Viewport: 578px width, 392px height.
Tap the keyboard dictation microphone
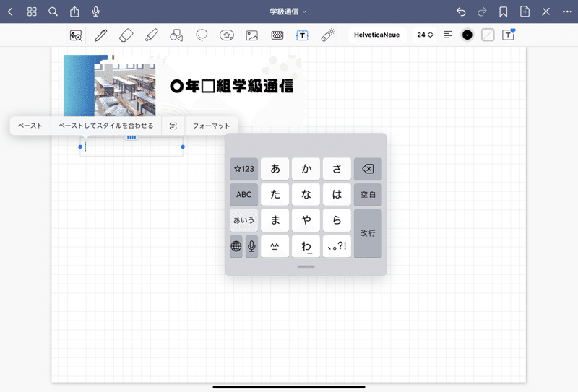pos(251,246)
